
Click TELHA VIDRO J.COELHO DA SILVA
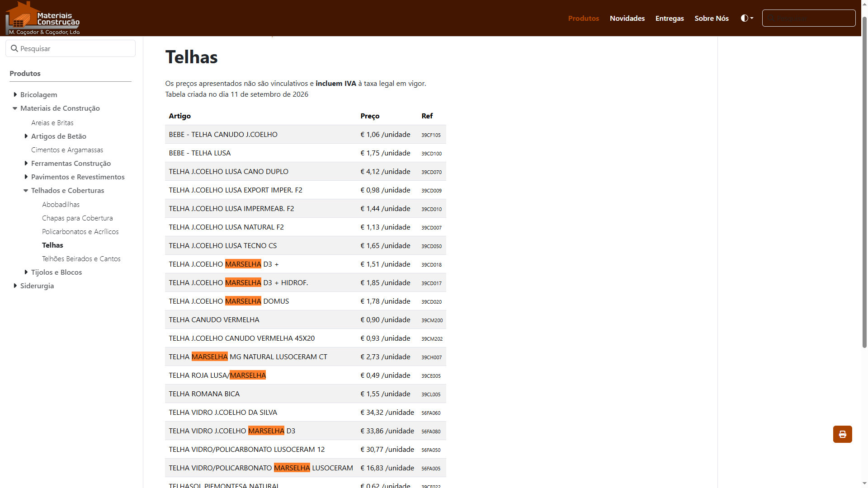click(x=223, y=412)
